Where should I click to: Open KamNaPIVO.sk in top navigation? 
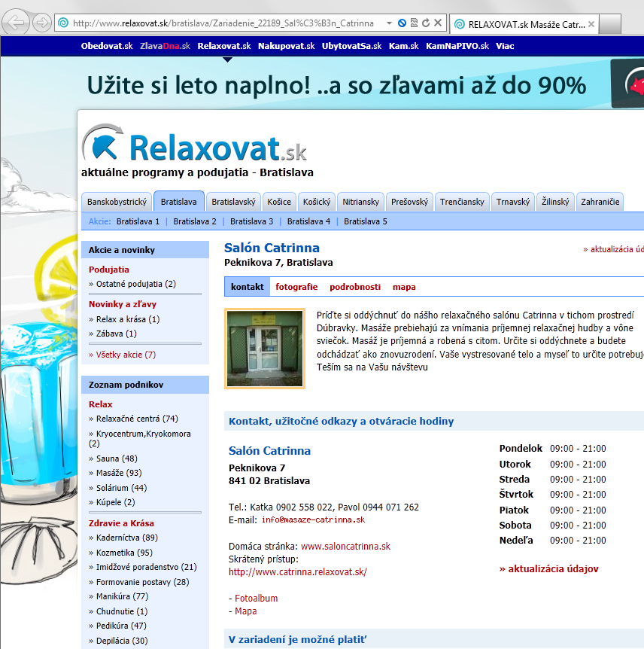click(457, 46)
